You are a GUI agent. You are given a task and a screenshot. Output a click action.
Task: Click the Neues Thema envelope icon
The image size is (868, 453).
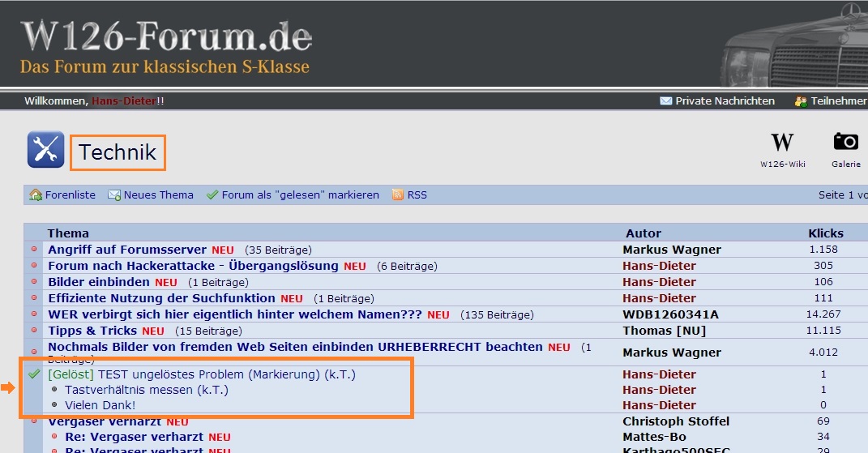tap(114, 195)
